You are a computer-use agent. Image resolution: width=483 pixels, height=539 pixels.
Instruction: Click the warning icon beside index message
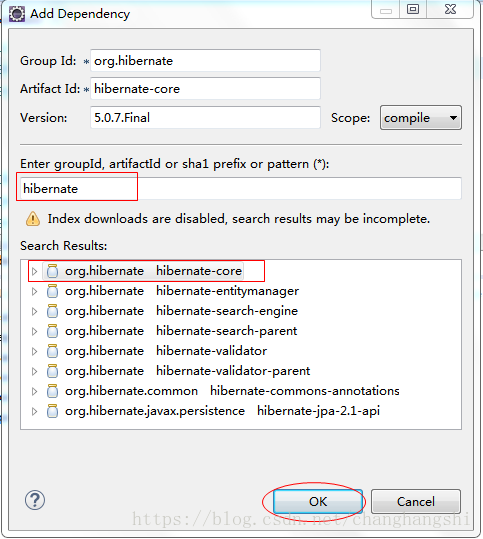[x=33, y=219]
